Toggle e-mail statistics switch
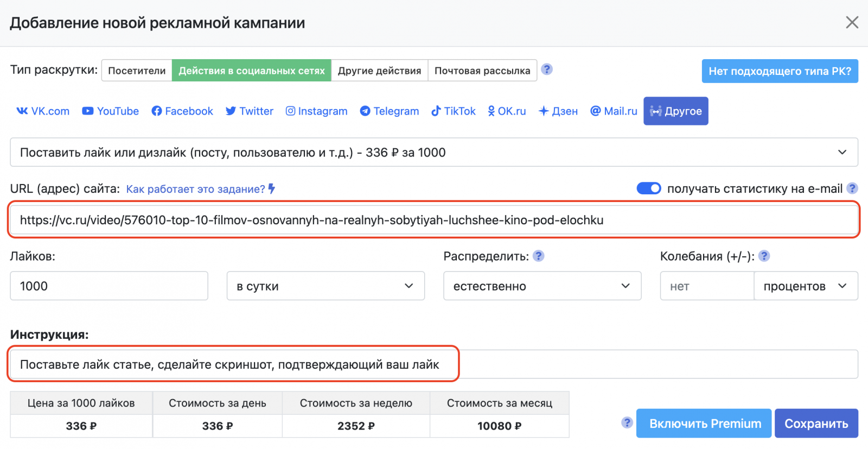This screenshot has height=449, width=868. (x=648, y=188)
